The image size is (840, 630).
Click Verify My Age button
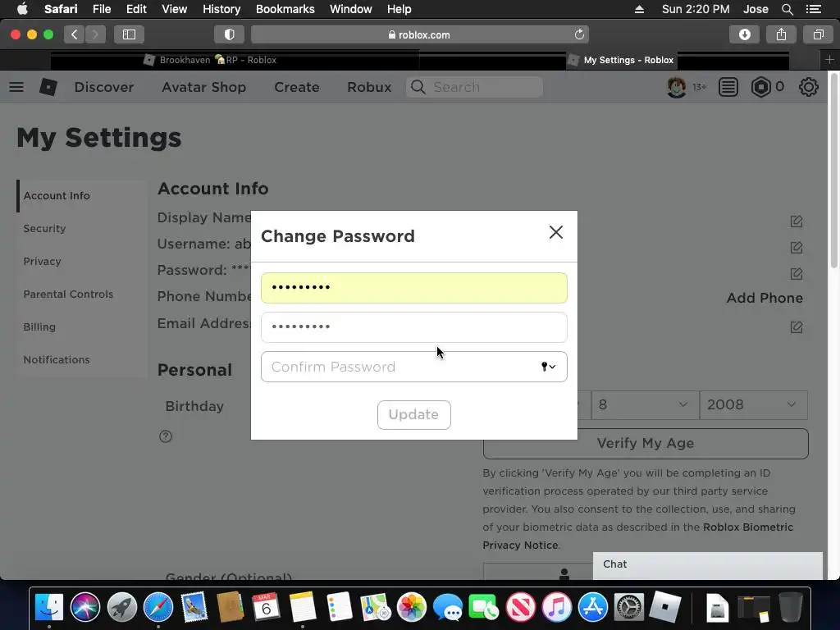coord(646,444)
